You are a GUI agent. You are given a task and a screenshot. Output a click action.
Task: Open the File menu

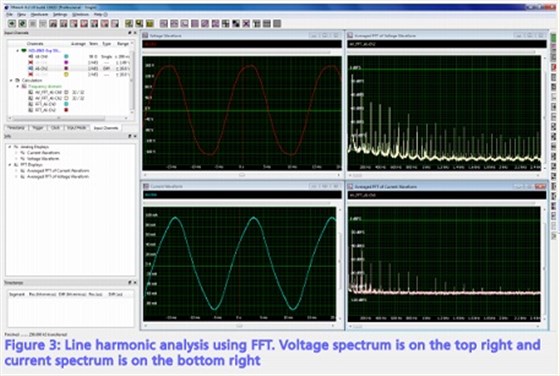[x=9, y=14]
